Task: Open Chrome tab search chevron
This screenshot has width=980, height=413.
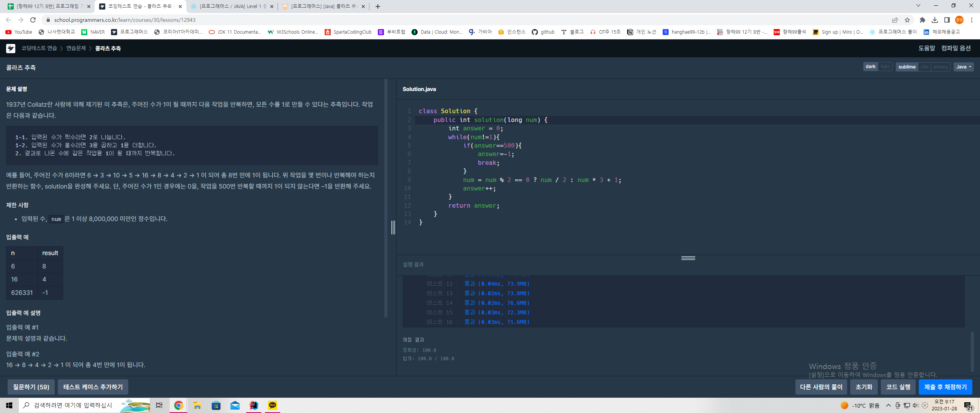Action: point(918,6)
